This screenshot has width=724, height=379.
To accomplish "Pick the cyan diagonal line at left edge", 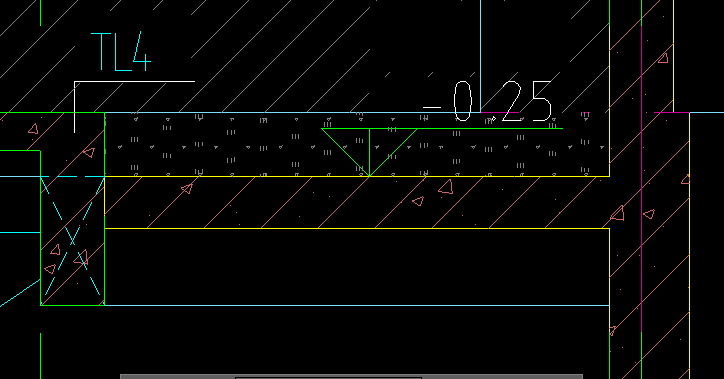I will pyautogui.click(x=20, y=293).
